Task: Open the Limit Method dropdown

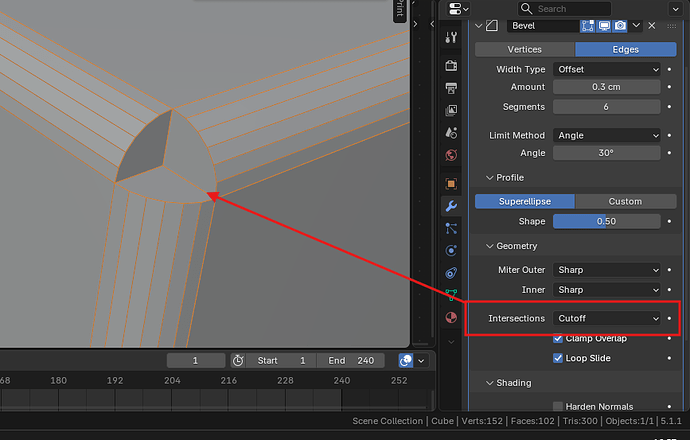Action: pyautogui.click(x=607, y=135)
